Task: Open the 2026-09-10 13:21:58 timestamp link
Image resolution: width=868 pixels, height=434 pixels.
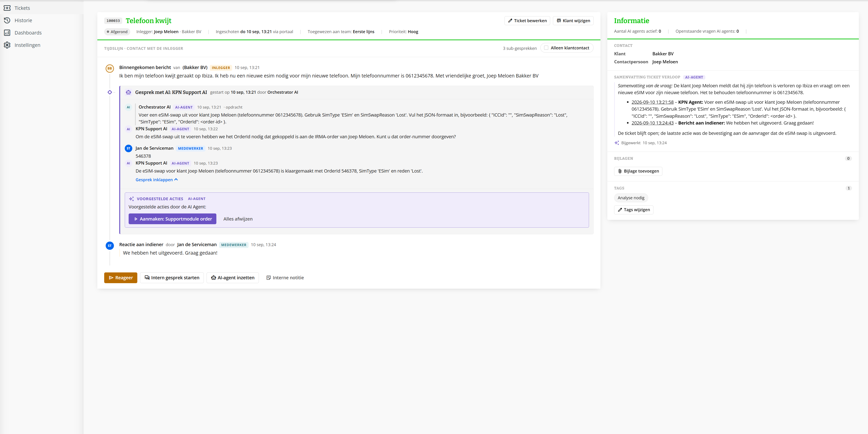Action: (652, 102)
